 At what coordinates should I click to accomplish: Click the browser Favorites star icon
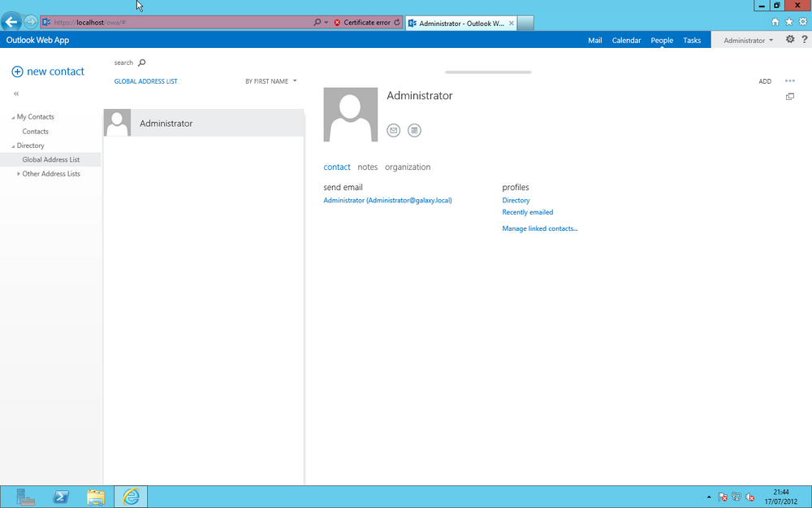click(788, 22)
